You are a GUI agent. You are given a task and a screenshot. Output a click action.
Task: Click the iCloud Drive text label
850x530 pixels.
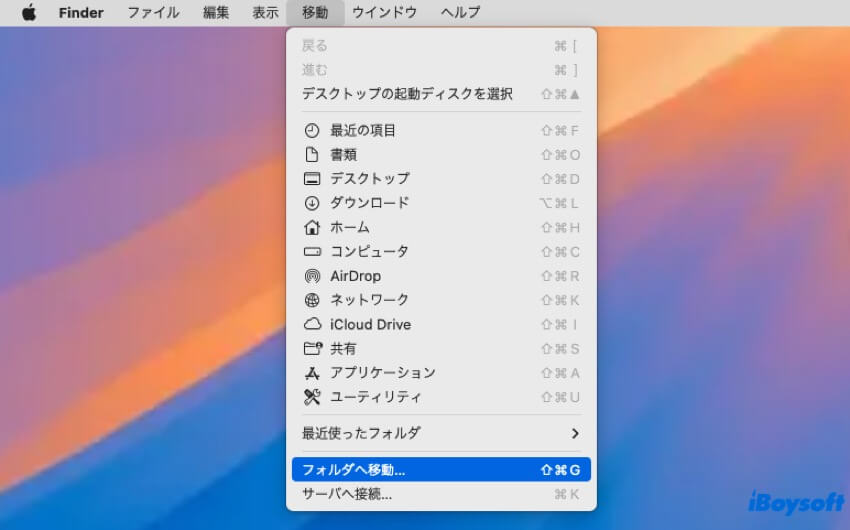371,324
